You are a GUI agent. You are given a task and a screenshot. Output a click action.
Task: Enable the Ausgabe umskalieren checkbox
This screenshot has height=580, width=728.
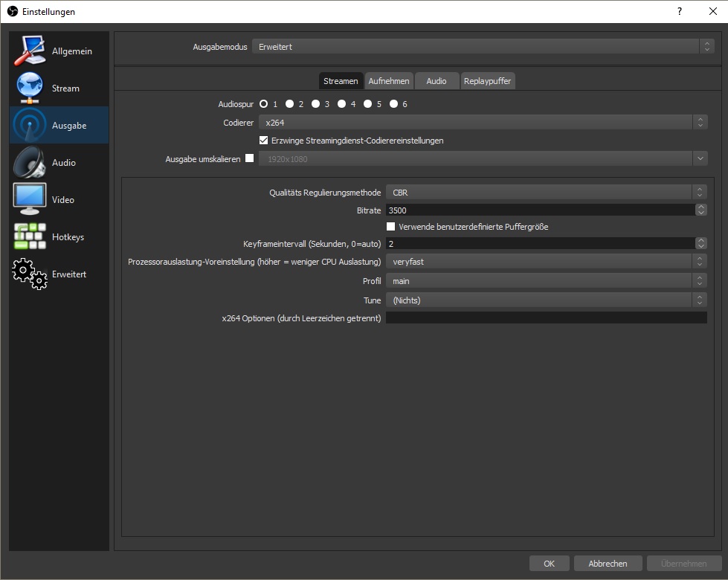coord(249,158)
